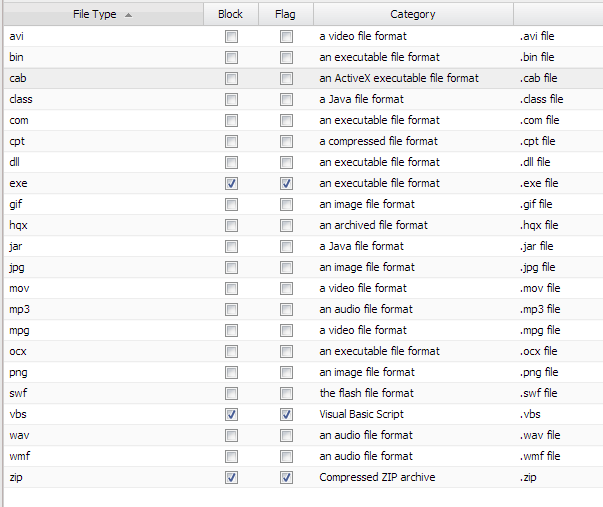Viewport: 603px width, 507px height.
Task: Check the Flag box for mp3
Action: click(286, 309)
